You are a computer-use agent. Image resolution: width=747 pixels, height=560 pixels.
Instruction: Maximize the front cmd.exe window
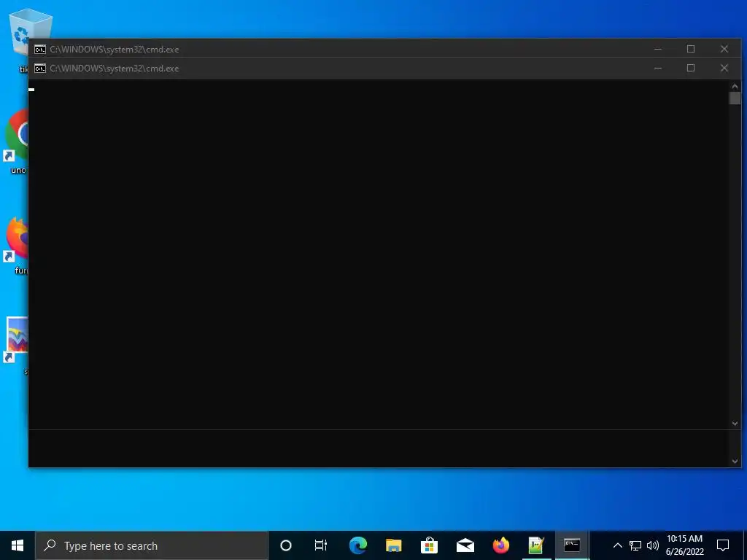tap(691, 68)
